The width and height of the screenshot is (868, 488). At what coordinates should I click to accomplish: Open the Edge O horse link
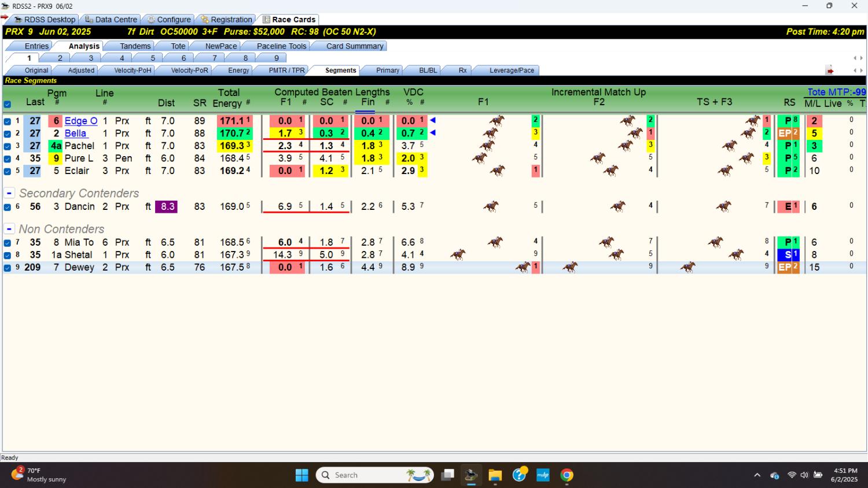coord(81,121)
